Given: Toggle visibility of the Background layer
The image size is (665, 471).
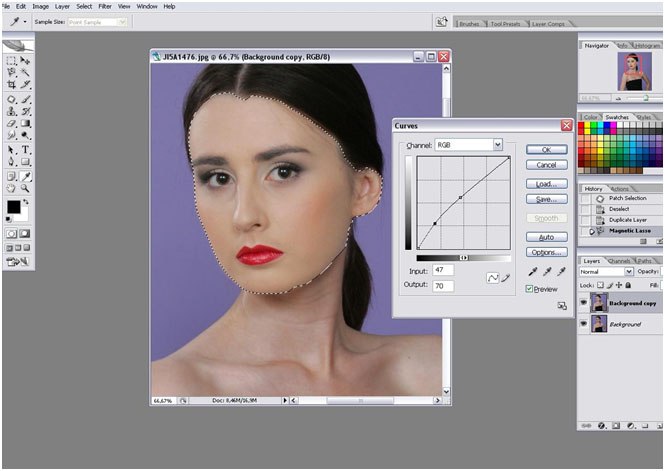Looking at the screenshot, I should [x=585, y=325].
